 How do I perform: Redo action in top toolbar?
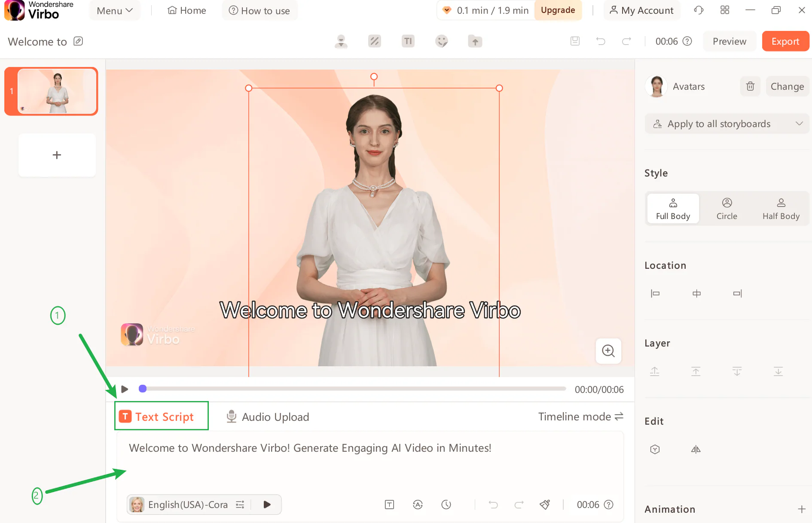tap(626, 41)
